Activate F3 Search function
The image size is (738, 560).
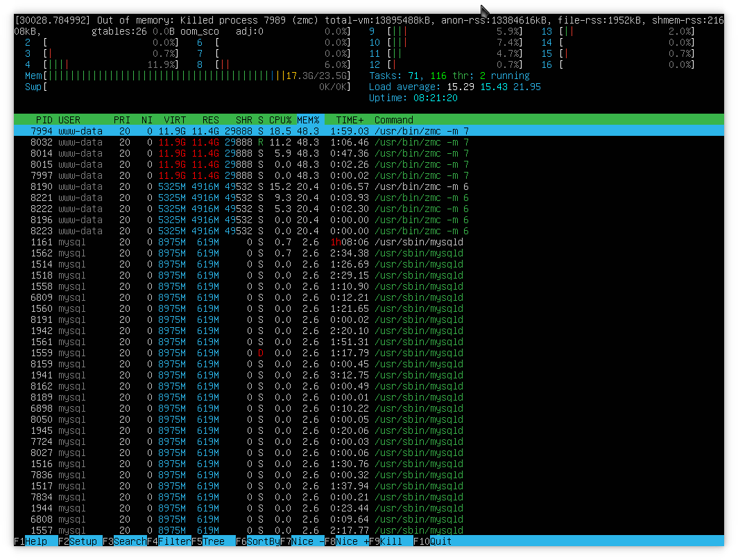click(125, 541)
